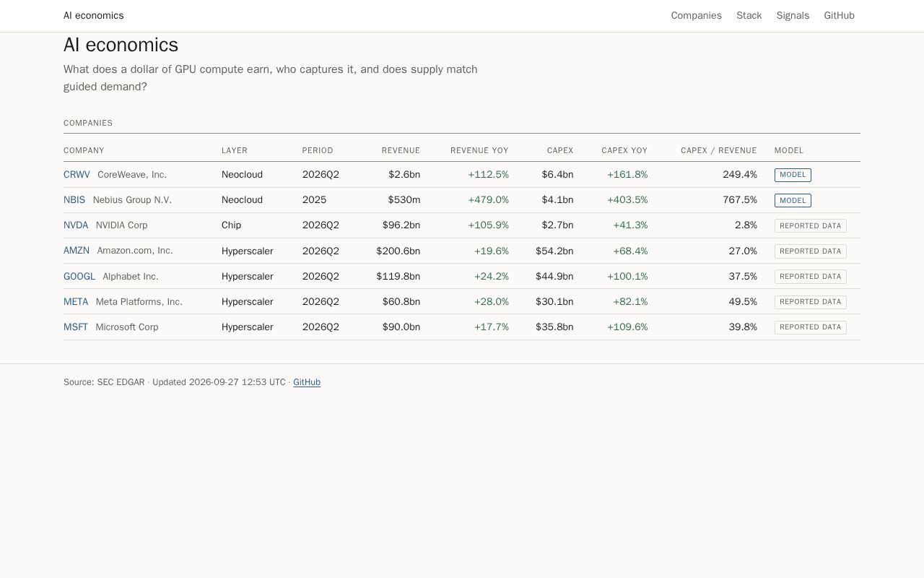Open the NBIS company page
The image size is (924, 578).
[74, 200]
